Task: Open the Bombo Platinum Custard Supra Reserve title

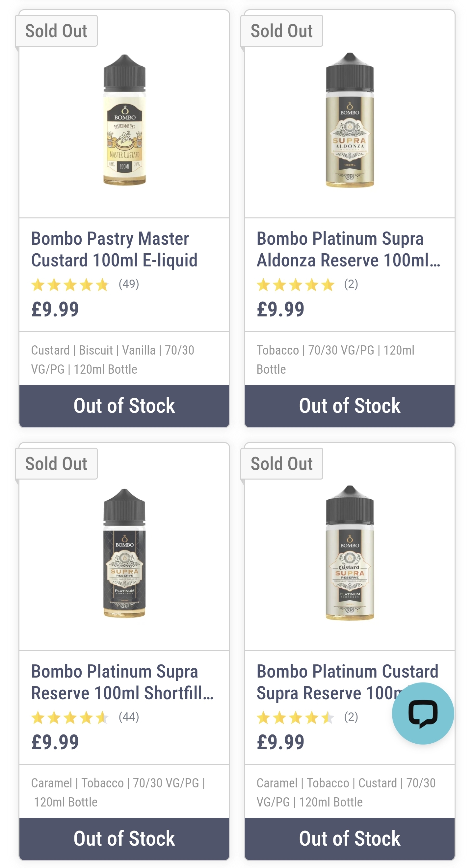Action: pyautogui.click(x=347, y=682)
